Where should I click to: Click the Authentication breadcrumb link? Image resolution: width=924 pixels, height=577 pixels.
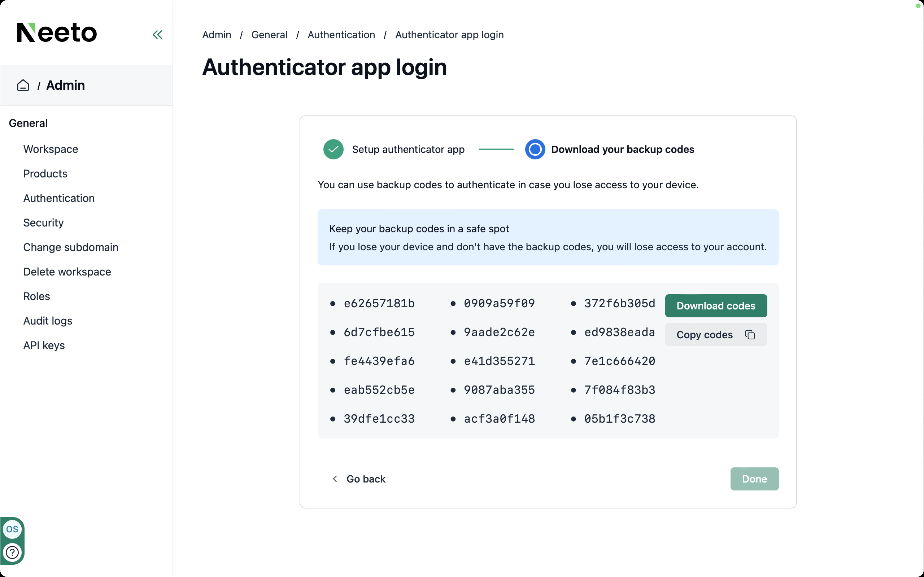[341, 35]
